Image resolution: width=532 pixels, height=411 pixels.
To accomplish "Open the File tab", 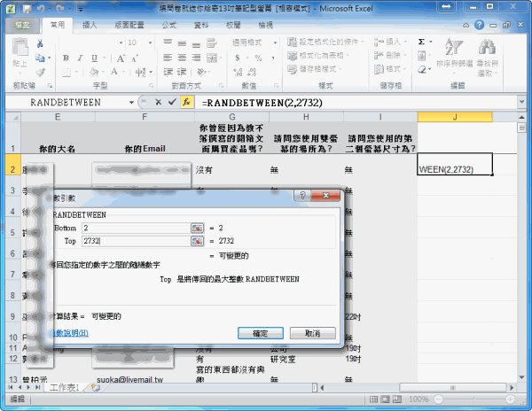I will (x=22, y=25).
